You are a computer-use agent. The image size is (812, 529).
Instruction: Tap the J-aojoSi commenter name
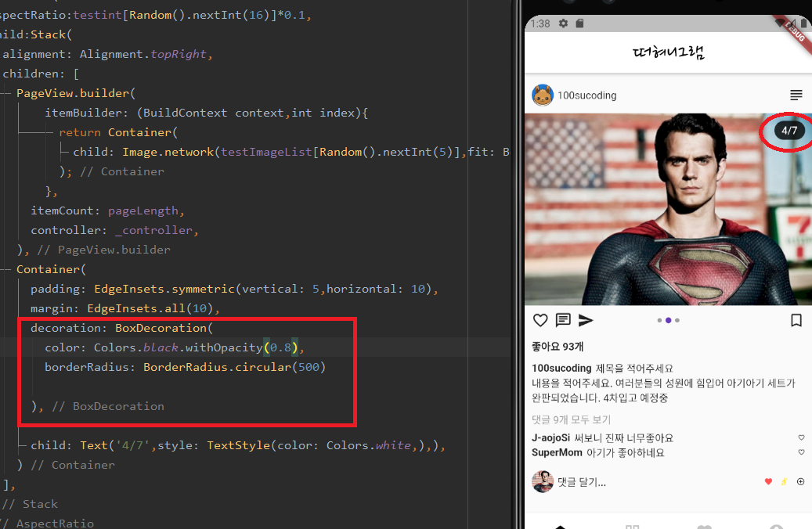click(550, 438)
